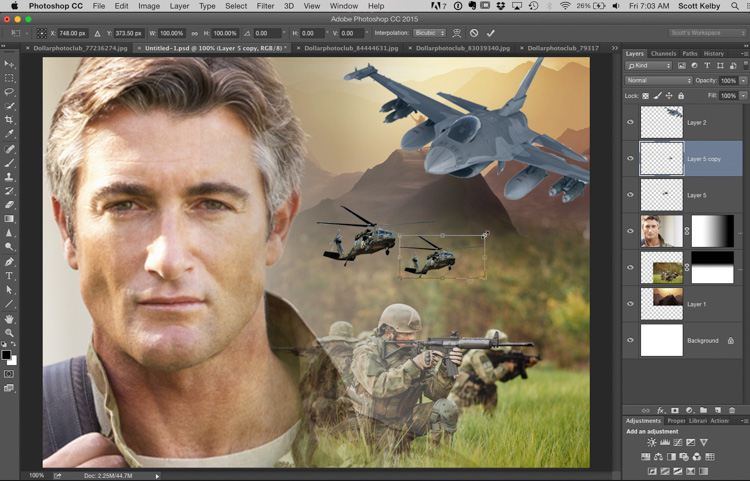Cancel the transform with the circle-slash icon
The height and width of the screenshot is (481, 750).
[474, 33]
